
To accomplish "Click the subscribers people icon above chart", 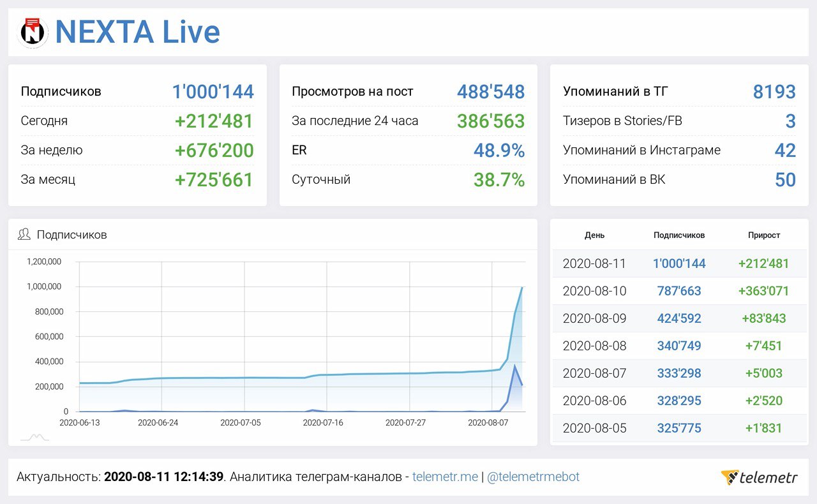I will coord(24,234).
